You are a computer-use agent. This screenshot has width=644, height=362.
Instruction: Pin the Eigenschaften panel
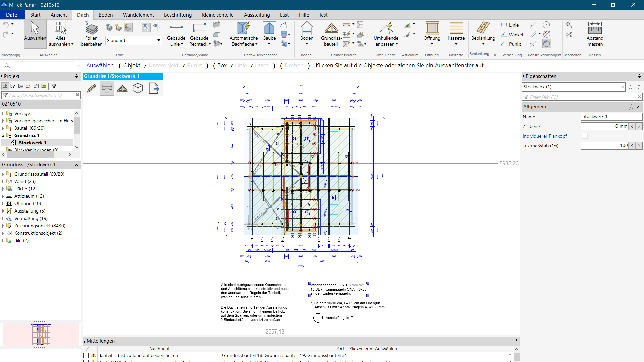tap(639, 76)
